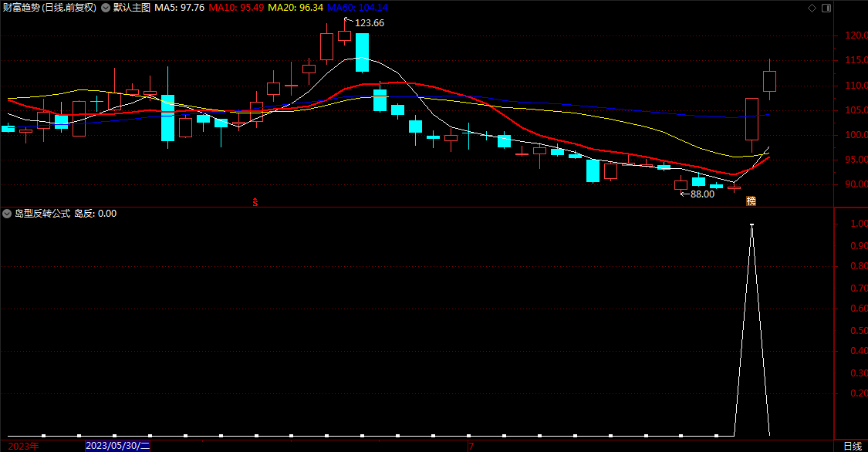Click the highlighted date 2023/05/30/二
The width and height of the screenshot is (868, 452).
pos(117,446)
